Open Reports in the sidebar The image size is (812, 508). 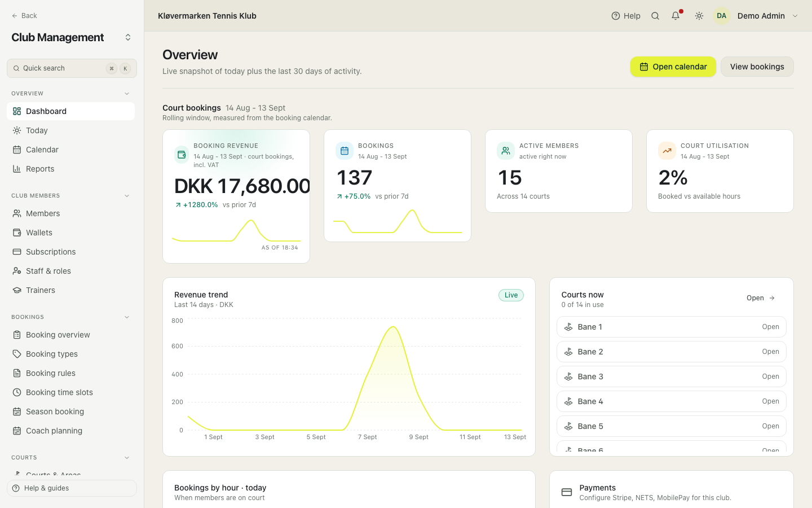[x=70, y=169]
